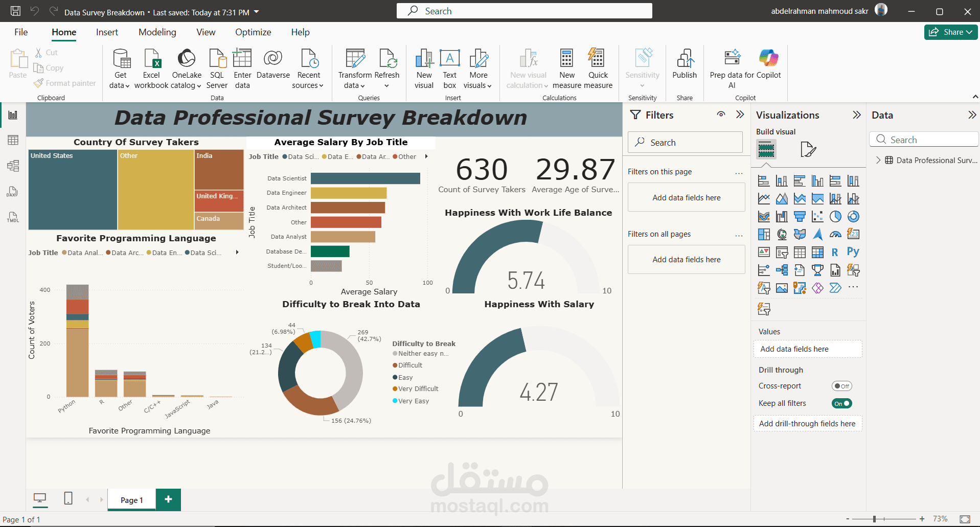Collapse the Data pane
The width and height of the screenshot is (980, 527).
click(x=972, y=115)
